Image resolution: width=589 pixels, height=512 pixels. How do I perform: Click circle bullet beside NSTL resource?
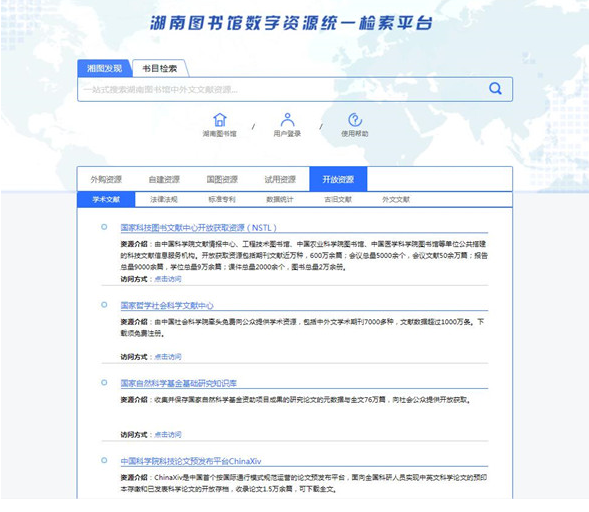click(104, 227)
